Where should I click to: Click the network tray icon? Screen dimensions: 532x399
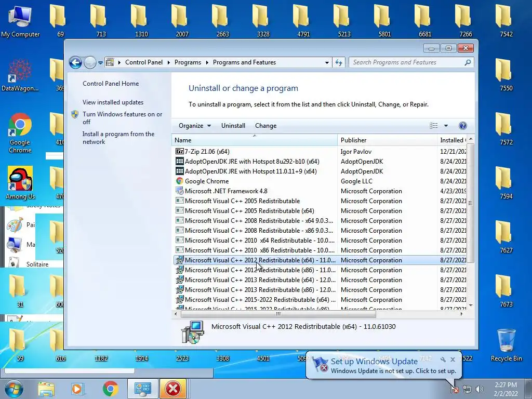467,390
